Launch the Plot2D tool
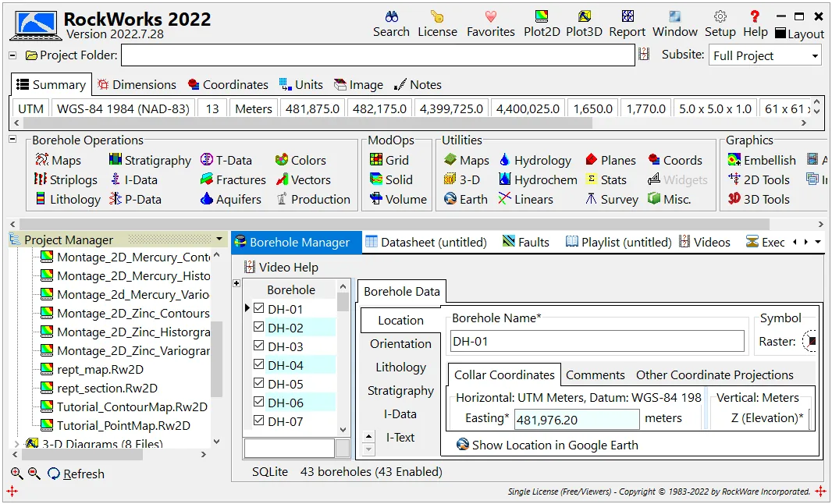This screenshot has width=832, height=504. (x=542, y=24)
